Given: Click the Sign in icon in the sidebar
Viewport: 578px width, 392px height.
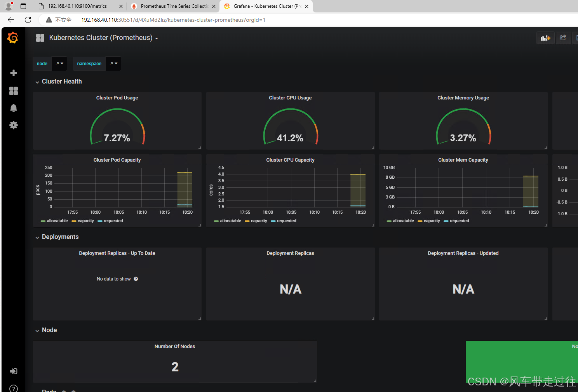Looking at the screenshot, I should (14, 371).
